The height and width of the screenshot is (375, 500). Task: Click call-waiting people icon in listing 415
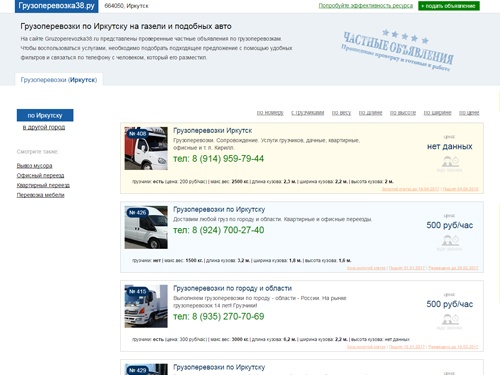click(450, 320)
